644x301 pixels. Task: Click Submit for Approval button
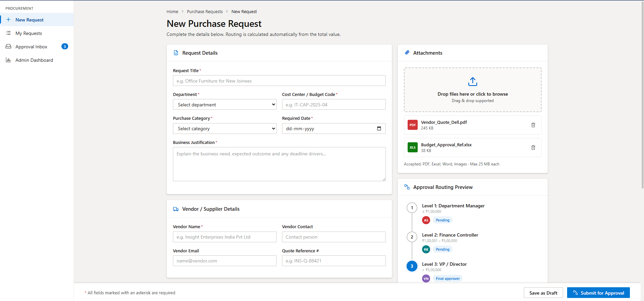598,293
